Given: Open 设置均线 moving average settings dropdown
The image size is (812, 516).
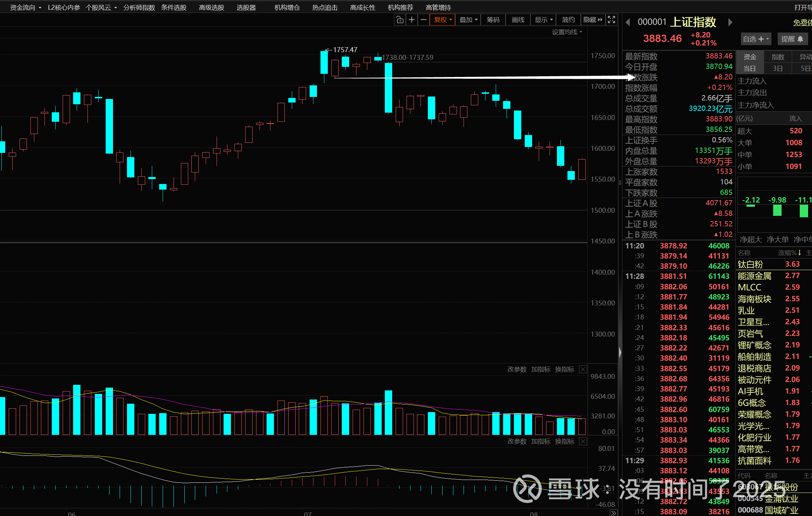Looking at the screenshot, I should [567, 32].
